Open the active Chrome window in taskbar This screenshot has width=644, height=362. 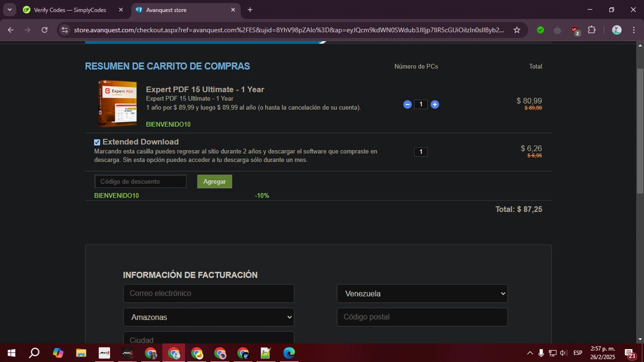[174, 353]
